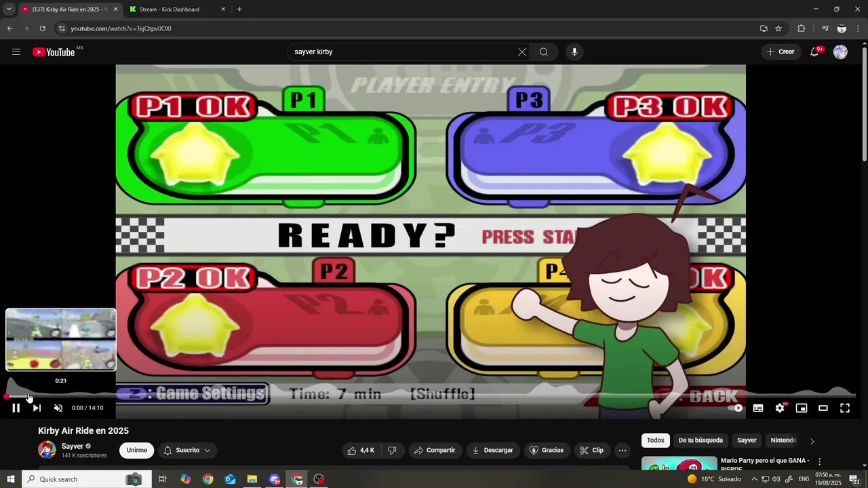The width and height of the screenshot is (868, 488).
Task: Open the browser profile avatar in toolbar
Action: [842, 28]
